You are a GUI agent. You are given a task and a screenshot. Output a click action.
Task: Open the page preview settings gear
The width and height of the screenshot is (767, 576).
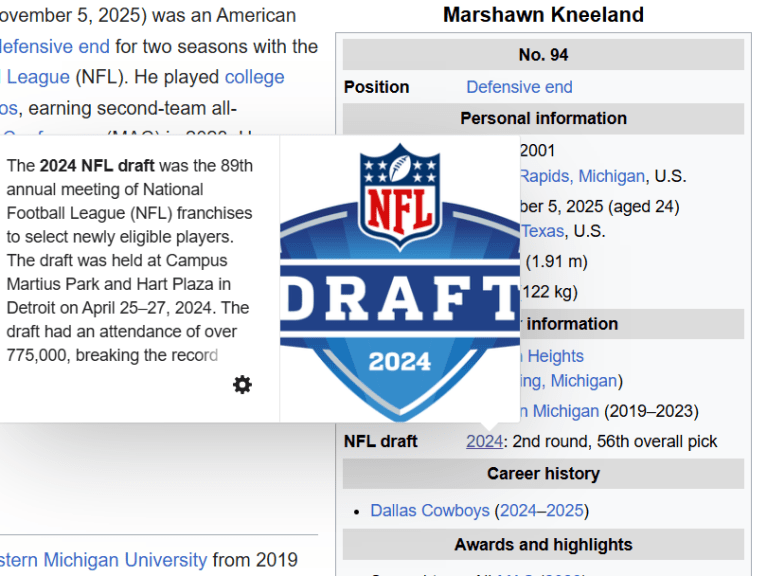click(x=242, y=385)
